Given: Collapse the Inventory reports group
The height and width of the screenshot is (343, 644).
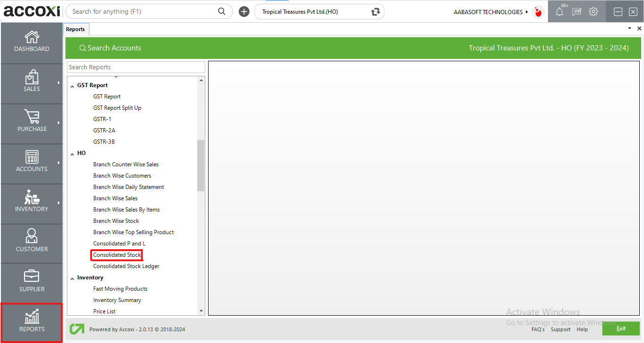Looking at the screenshot, I should 72,278.
